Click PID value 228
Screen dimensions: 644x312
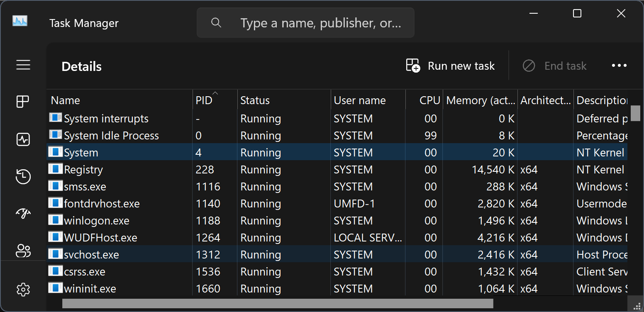click(205, 170)
